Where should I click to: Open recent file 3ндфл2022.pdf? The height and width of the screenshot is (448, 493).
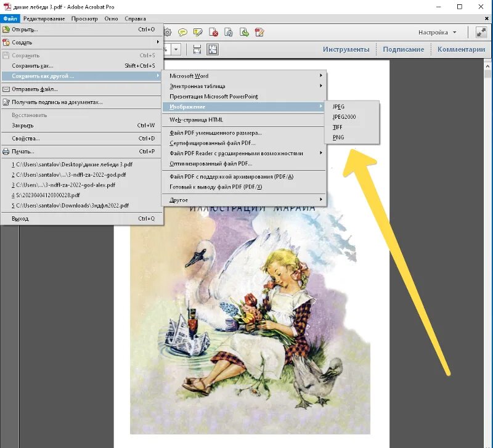(82, 206)
